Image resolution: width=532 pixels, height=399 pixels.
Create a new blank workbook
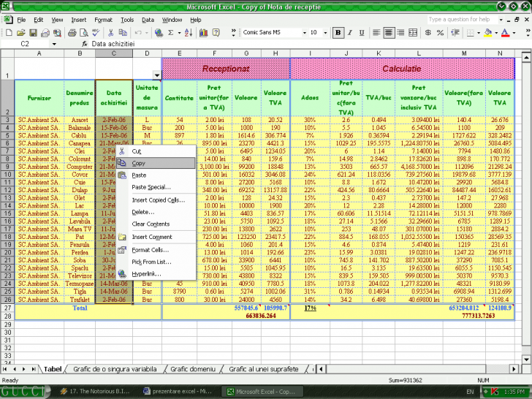coord(9,33)
